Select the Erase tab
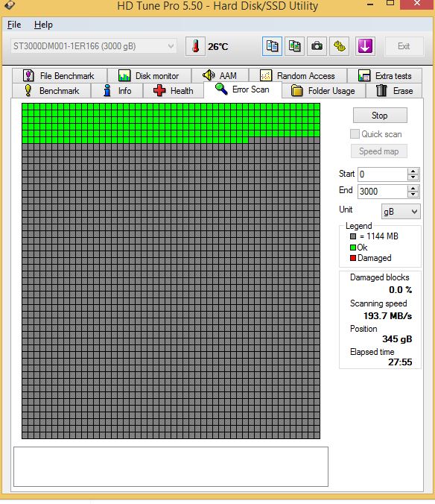This screenshot has width=435, height=504. pyautogui.click(x=394, y=91)
